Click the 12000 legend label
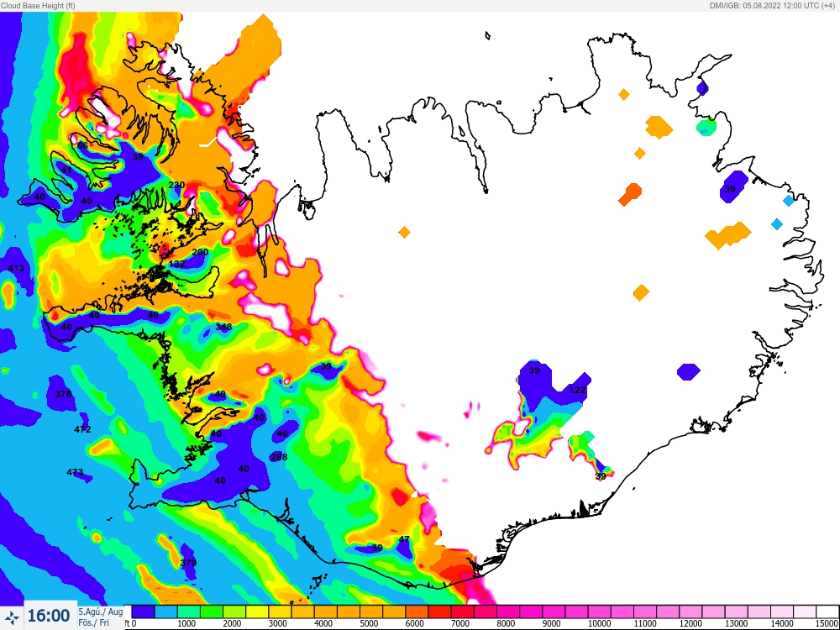 click(690, 623)
